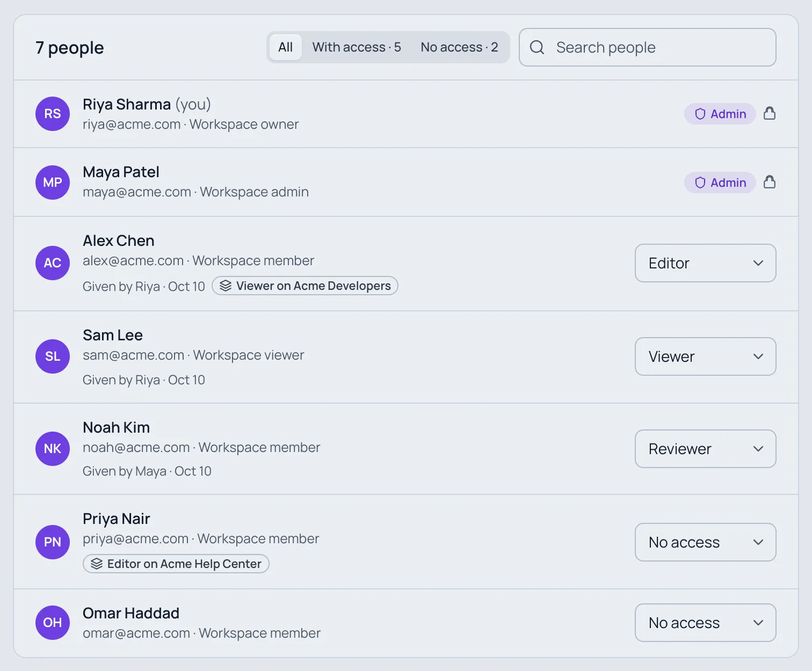The height and width of the screenshot is (671, 812).
Task: Click Maya Patel's Admin badge
Action: [720, 183]
